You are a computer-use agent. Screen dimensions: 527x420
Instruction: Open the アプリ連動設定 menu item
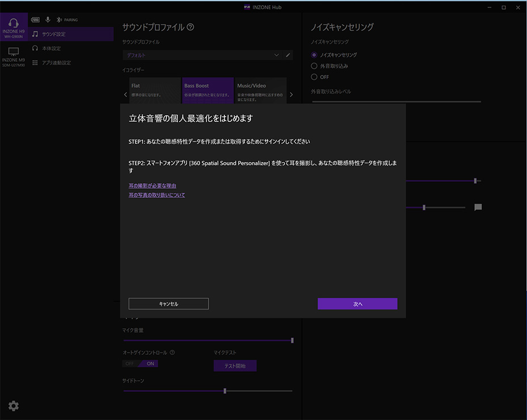tap(56, 62)
